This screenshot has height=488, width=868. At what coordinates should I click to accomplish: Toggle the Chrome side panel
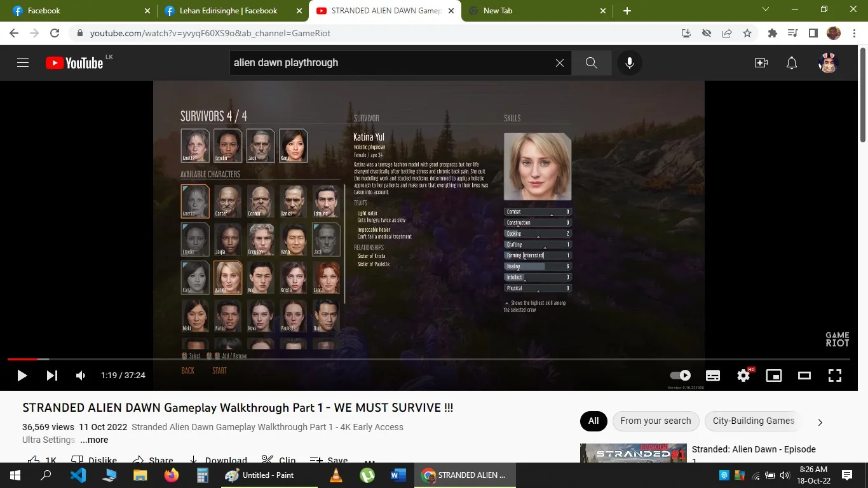813,33
